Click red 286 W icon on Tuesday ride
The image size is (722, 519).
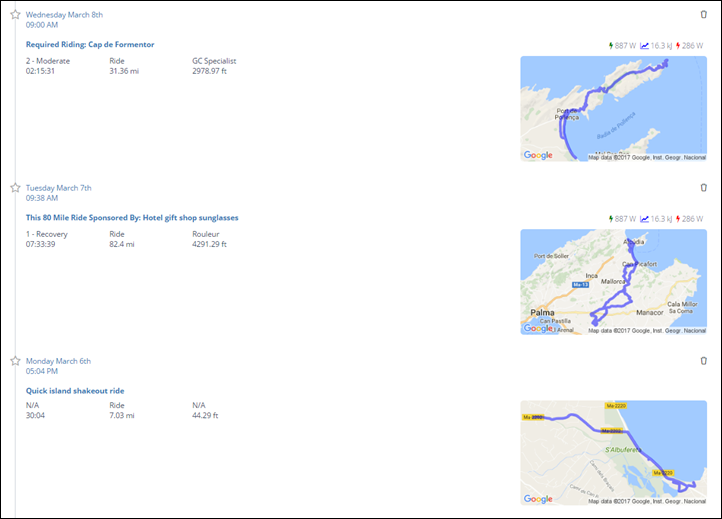679,219
